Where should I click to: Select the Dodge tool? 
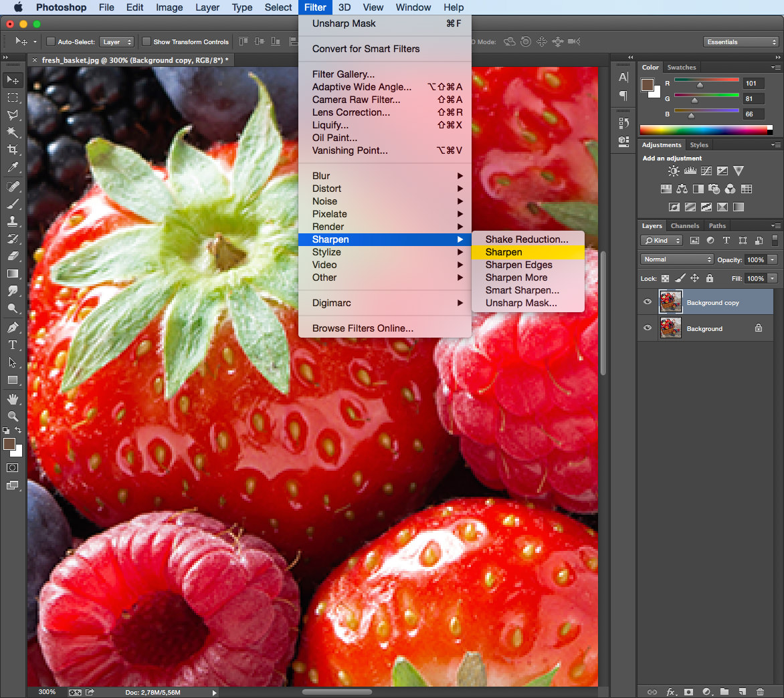[x=13, y=308]
